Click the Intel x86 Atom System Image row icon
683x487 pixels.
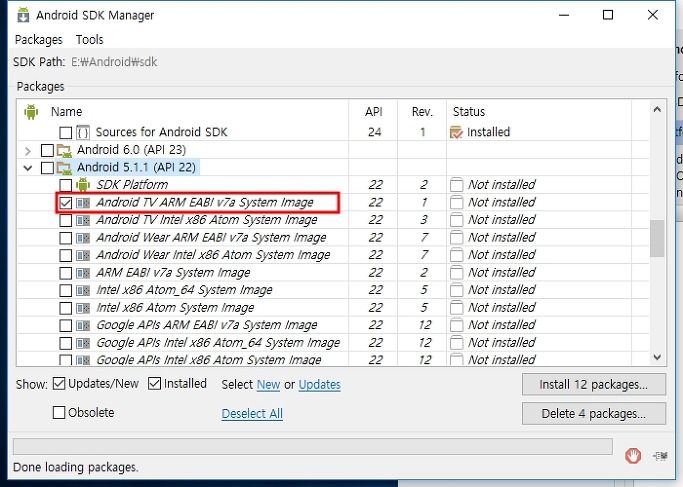[83, 308]
